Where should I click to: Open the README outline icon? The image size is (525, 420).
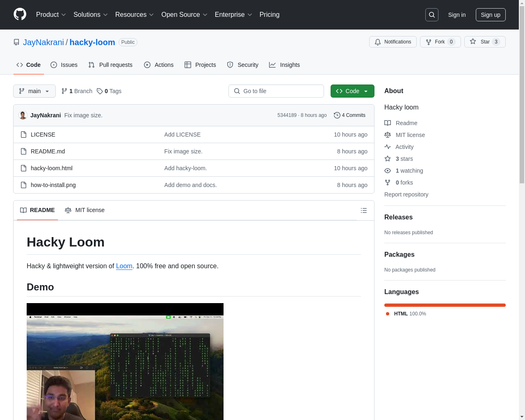click(x=364, y=210)
